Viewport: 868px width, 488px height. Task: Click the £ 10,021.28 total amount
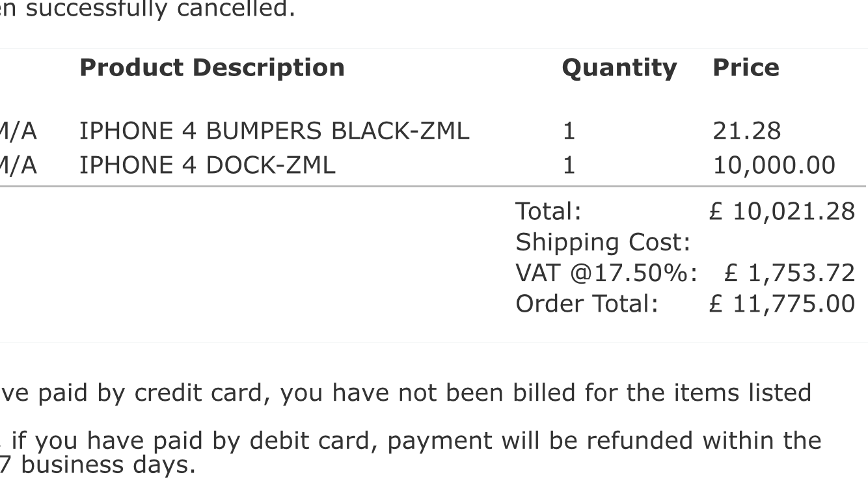[781, 211]
